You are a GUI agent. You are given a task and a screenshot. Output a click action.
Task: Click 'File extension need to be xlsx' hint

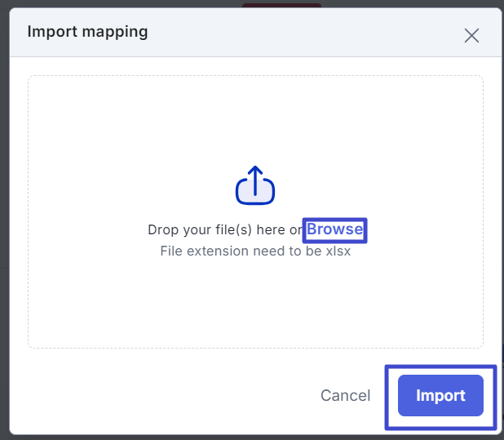point(255,251)
